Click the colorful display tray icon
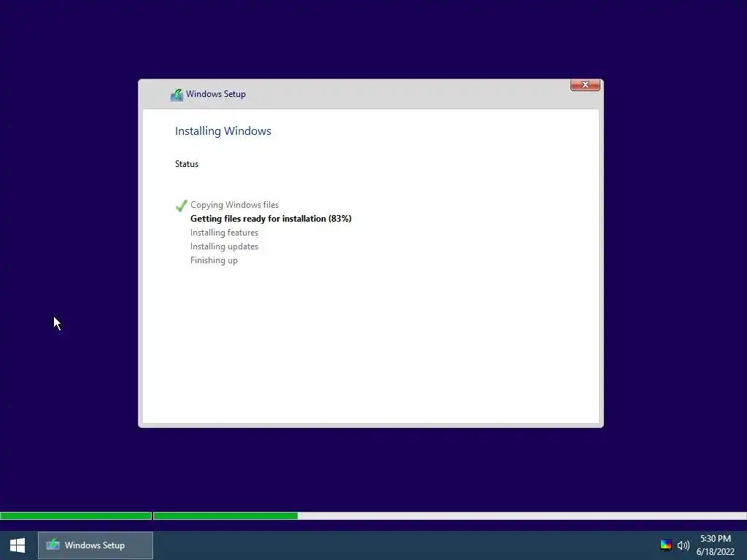The width and height of the screenshot is (747, 560). pyautogui.click(x=665, y=545)
